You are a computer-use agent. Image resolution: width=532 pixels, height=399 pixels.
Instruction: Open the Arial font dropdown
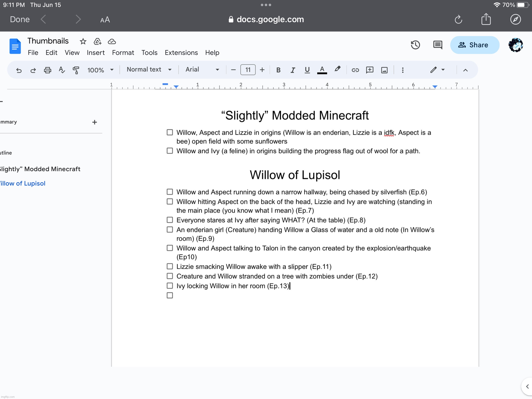click(x=202, y=70)
